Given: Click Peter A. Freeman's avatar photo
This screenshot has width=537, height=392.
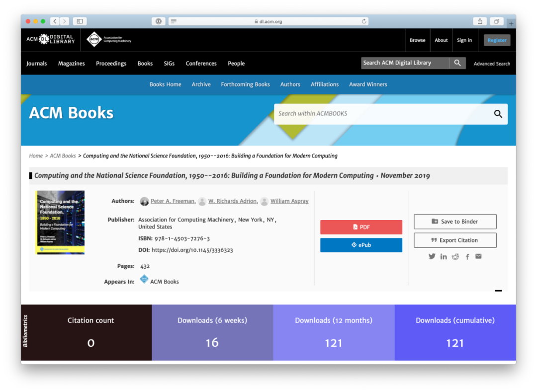Looking at the screenshot, I should pos(144,202).
